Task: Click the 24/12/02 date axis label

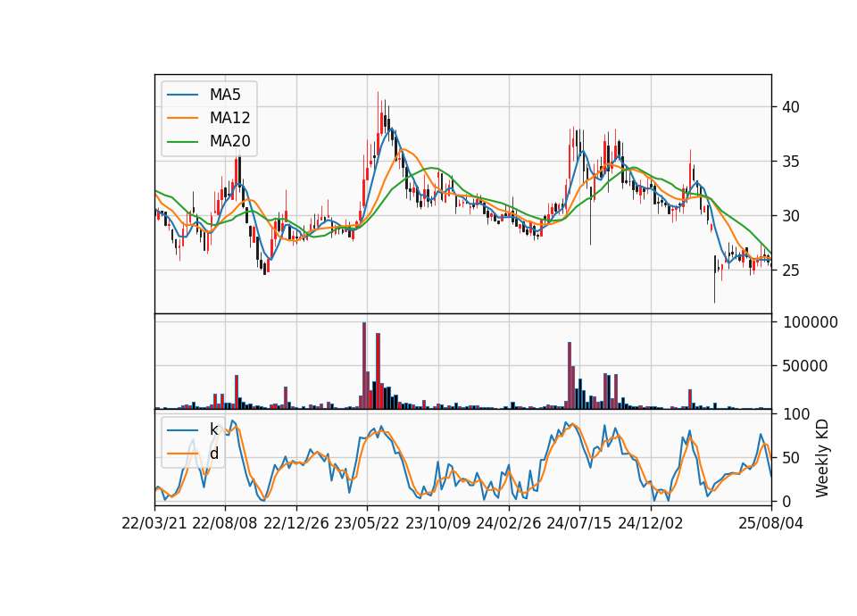Action: click(x=651, y=523)
